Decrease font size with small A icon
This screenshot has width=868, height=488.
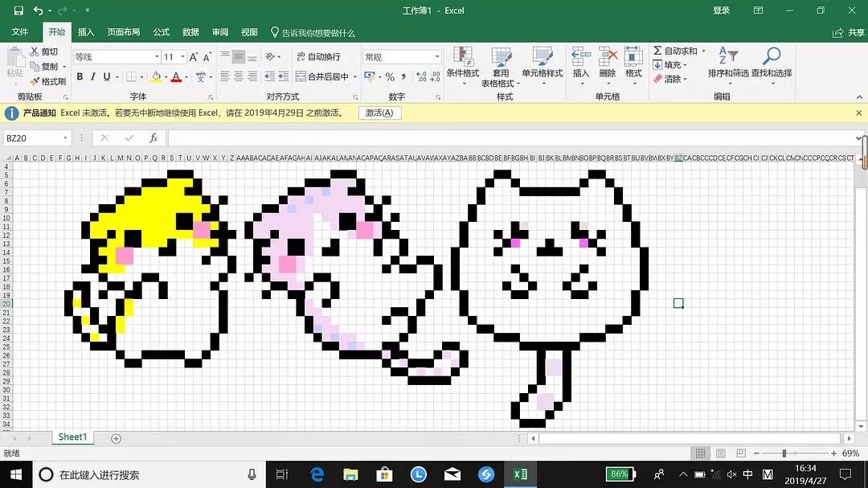[207, 56]
